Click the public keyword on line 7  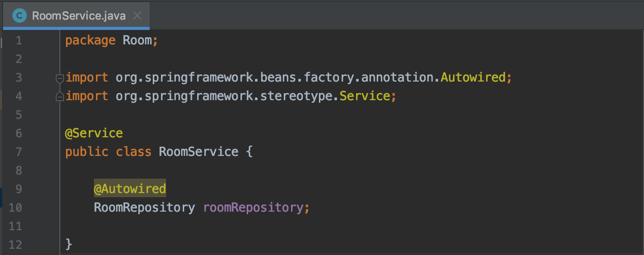pyautogui.click(x=87, y=152)
